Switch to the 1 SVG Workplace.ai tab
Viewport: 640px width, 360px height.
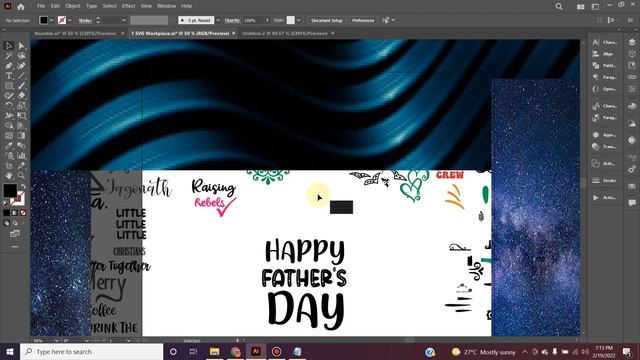(x=180, y=33)
